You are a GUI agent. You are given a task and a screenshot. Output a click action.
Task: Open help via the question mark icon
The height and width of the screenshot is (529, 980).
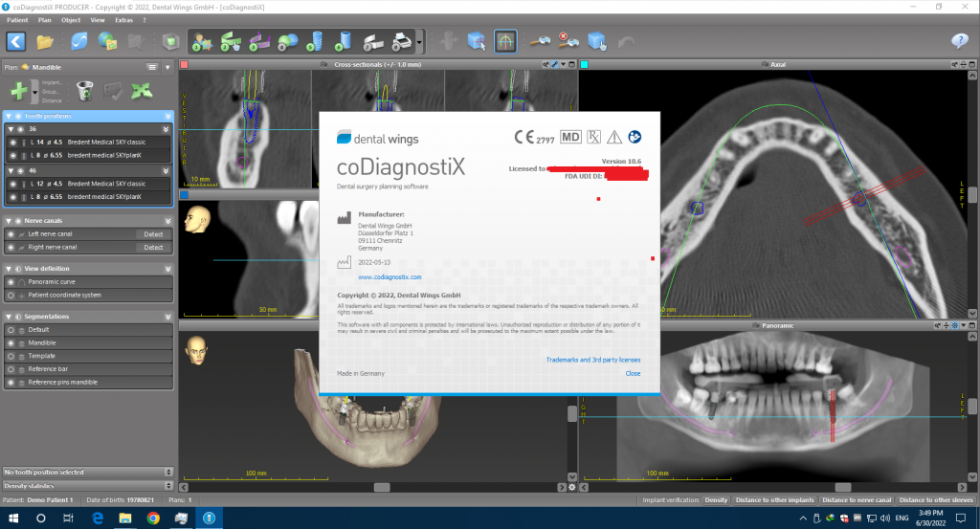click(959, 41)
